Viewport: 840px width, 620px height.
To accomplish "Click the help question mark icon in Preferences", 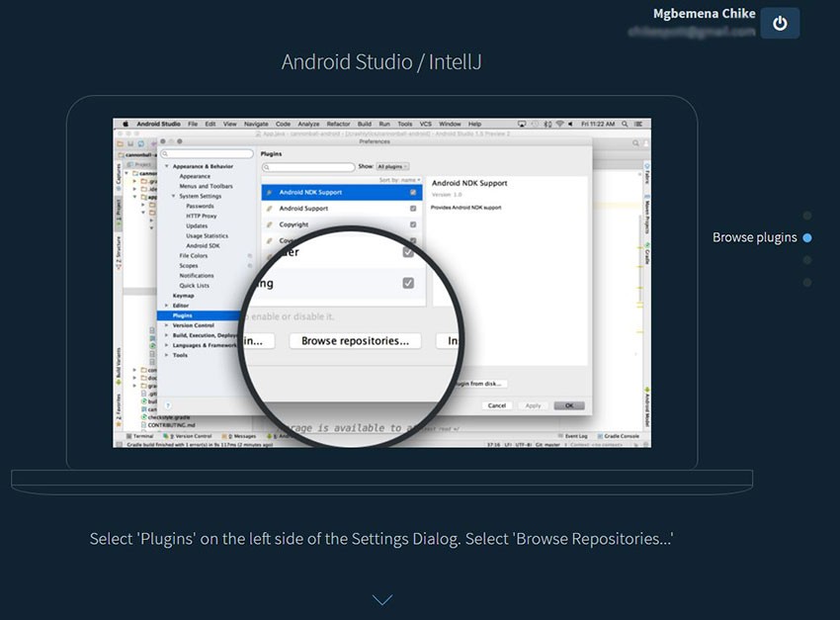I will click(168, 405).
